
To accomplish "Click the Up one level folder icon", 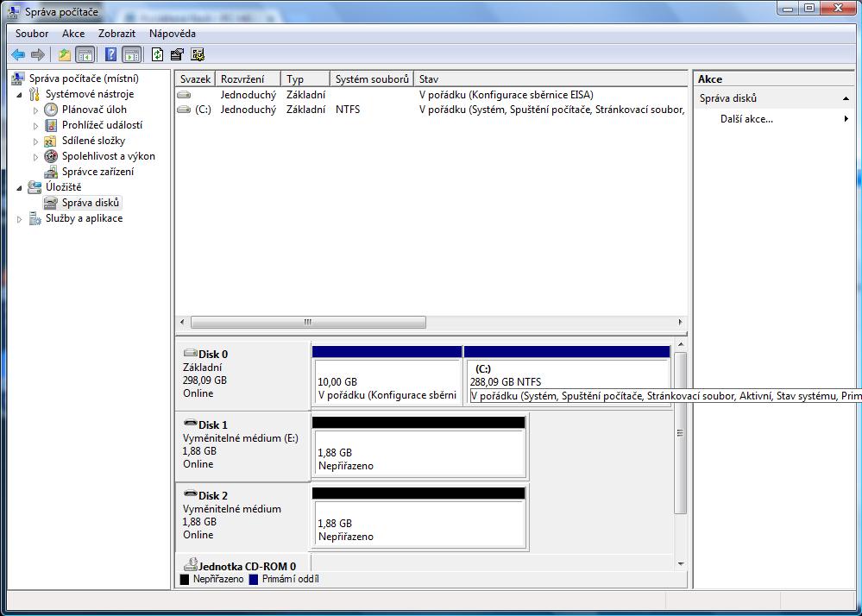I will (65, 54).
